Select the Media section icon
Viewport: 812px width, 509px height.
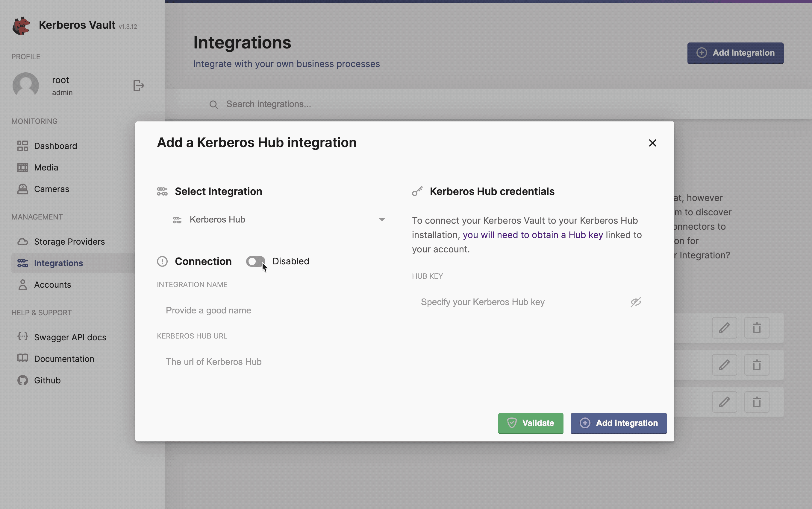point(22,167)
